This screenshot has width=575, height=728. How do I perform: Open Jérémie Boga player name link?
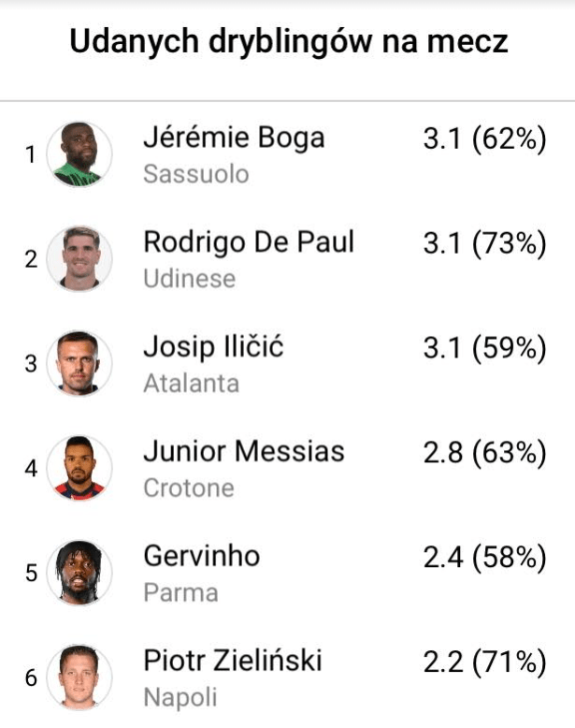[234, 138]
